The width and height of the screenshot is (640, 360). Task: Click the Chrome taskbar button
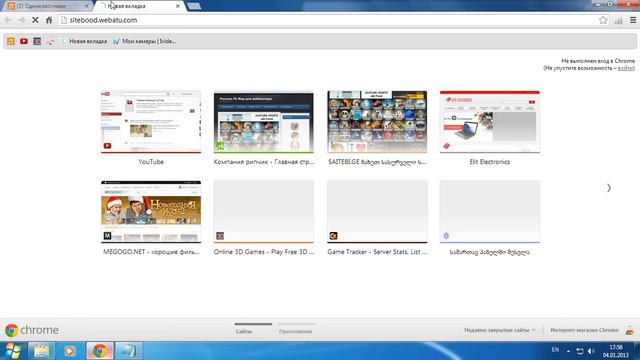point(99,351)
